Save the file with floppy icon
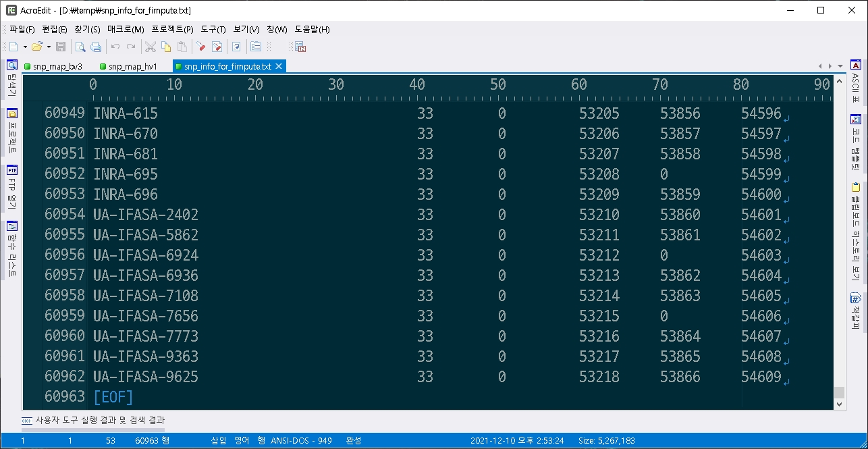Image resolution: width=868 pixels, height=449 pixels. (61, 47)
